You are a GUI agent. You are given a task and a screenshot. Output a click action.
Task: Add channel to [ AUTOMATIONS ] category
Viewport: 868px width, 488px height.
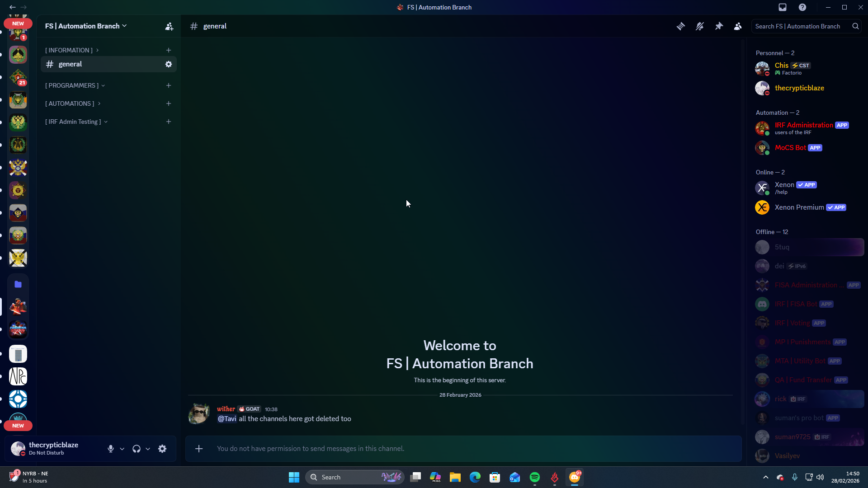click(x=169, y=103)
